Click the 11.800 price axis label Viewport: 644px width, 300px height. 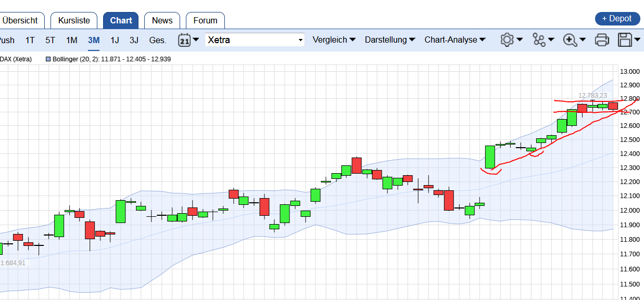(629, 239)
